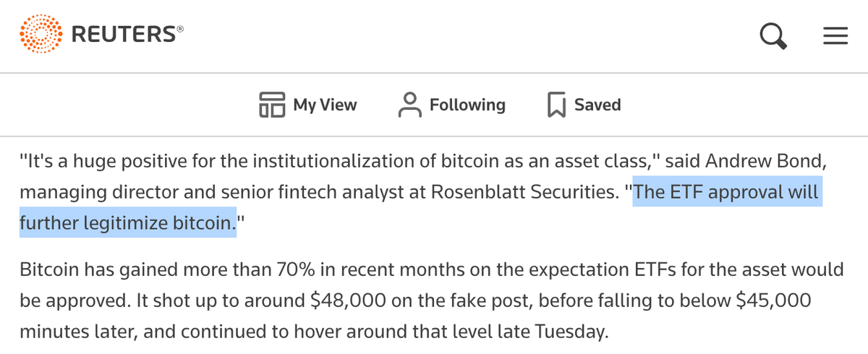Open the Saved tab label
The image size is (868, 354).
(597, 105)
